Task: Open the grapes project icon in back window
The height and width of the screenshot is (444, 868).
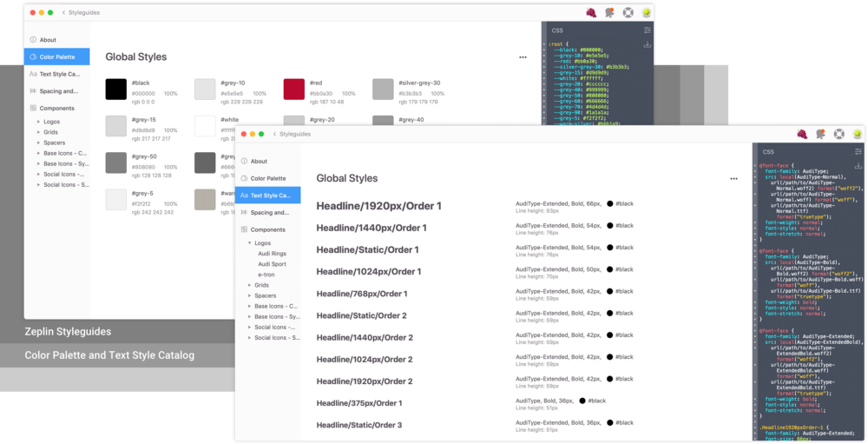Action: click(591, 12)
